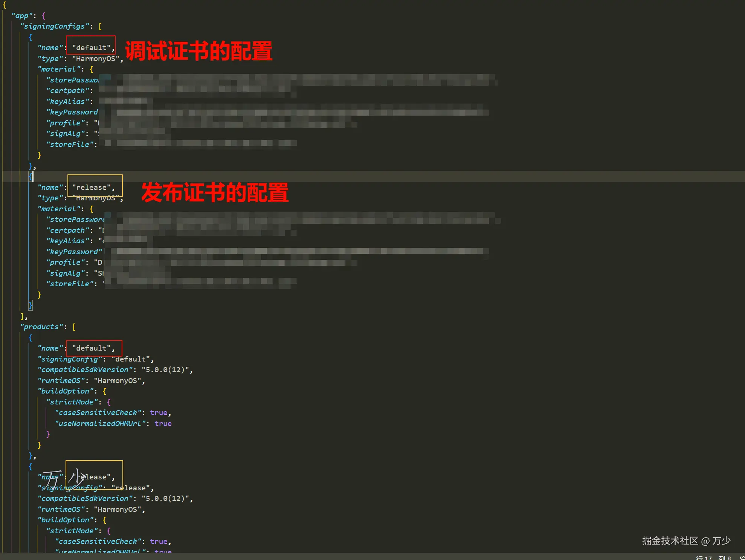
Task: Click the true value of caseSensitiveCheck
Action: [x=159, y=412]
